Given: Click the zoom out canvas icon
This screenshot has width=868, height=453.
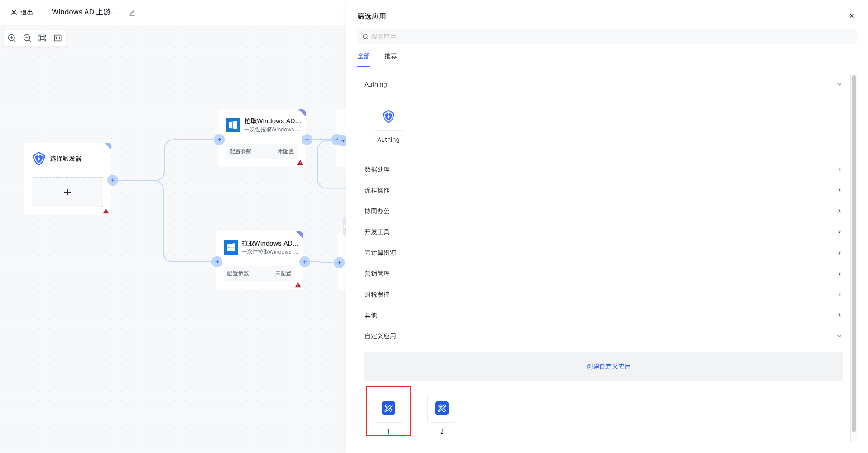Looking at the screenshot, I should coord(27,38).
